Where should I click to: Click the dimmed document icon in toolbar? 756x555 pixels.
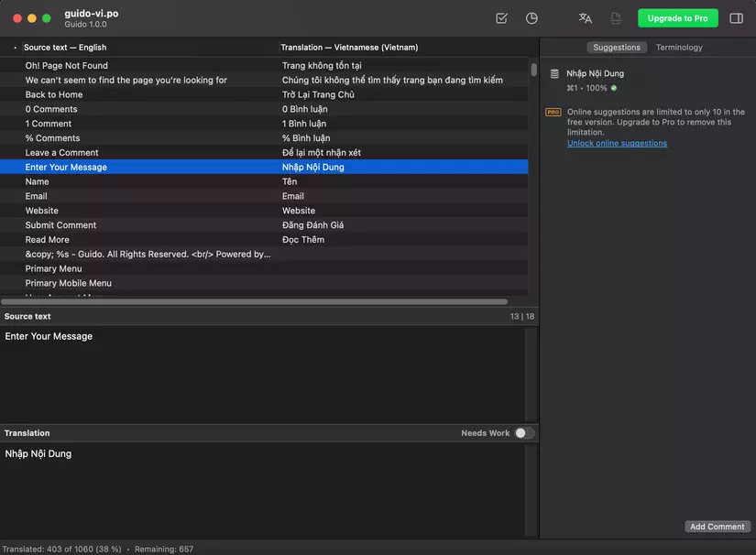[616, 18]
